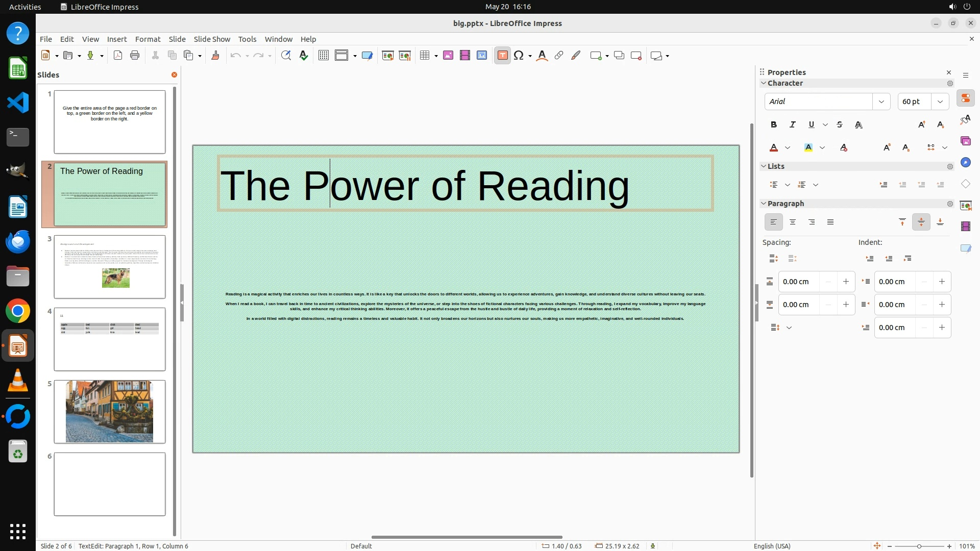Open the Arial font name dropdown
980x551 pixels.
tap(881, 102)
